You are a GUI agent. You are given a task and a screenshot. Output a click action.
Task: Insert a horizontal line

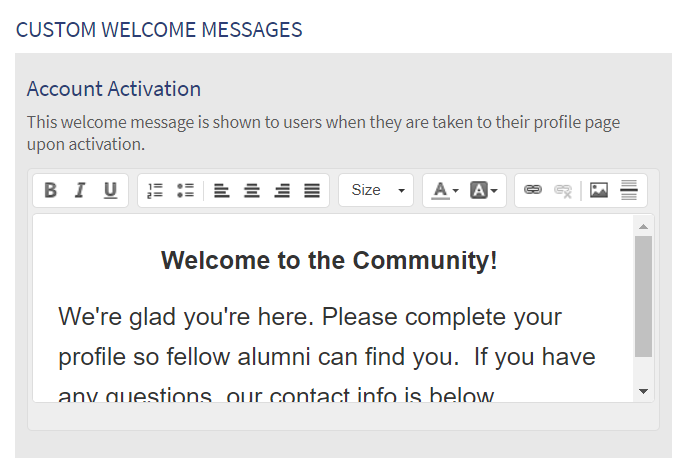pyautogui.click(x=630, y=190)
